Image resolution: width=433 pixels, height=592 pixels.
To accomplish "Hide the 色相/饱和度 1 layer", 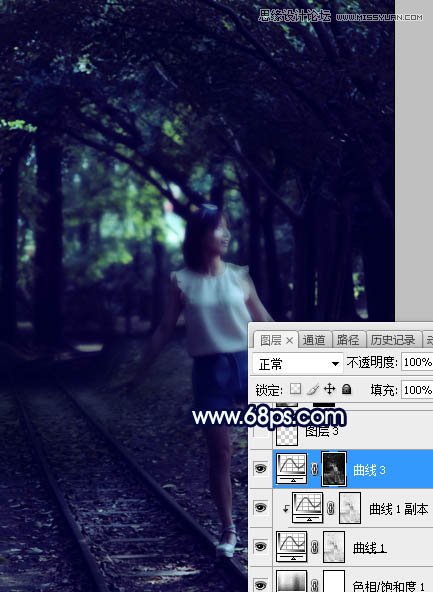I will coord(260,585).
